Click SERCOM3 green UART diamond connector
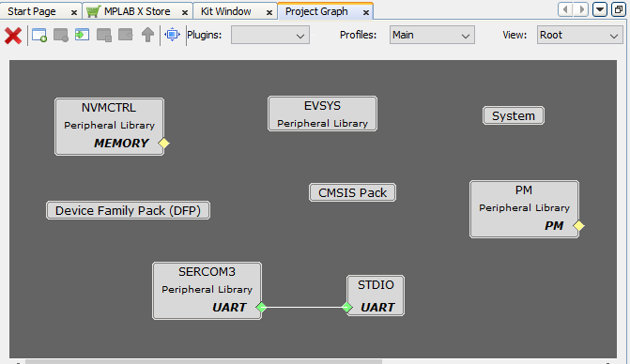The image size is (630, 364). tap(261, 308)
